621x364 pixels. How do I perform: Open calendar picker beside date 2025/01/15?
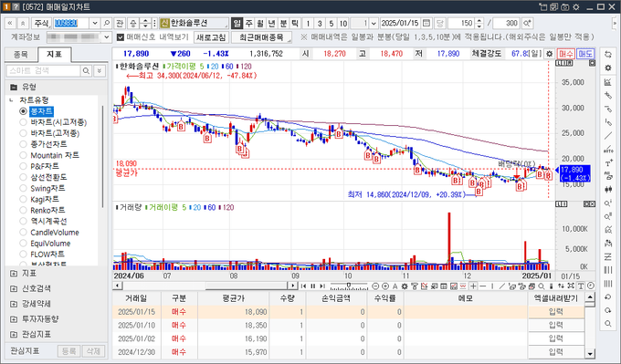[426, 24]
